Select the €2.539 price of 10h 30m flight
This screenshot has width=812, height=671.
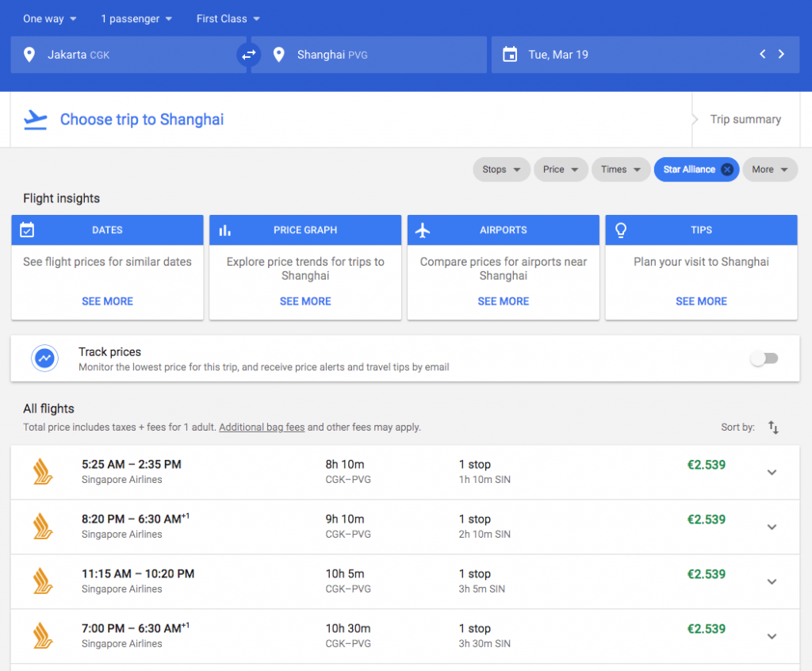point(707,628)
